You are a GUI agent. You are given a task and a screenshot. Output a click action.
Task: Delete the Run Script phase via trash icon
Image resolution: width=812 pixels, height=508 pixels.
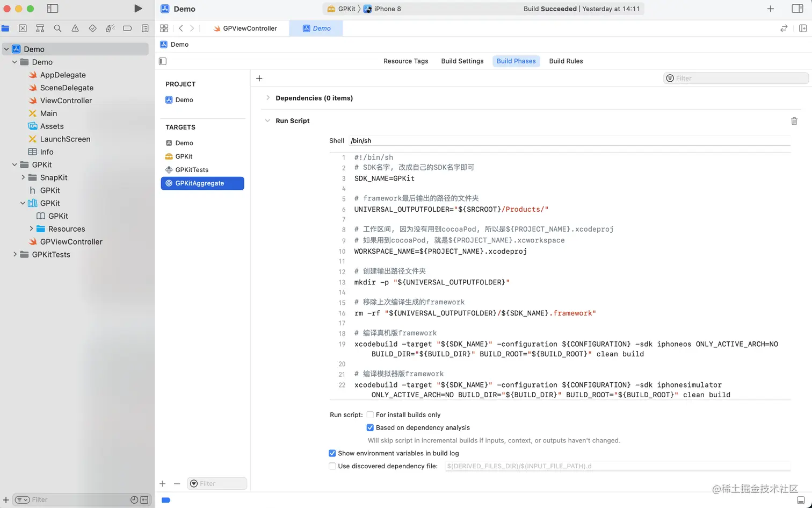[794, 121]
